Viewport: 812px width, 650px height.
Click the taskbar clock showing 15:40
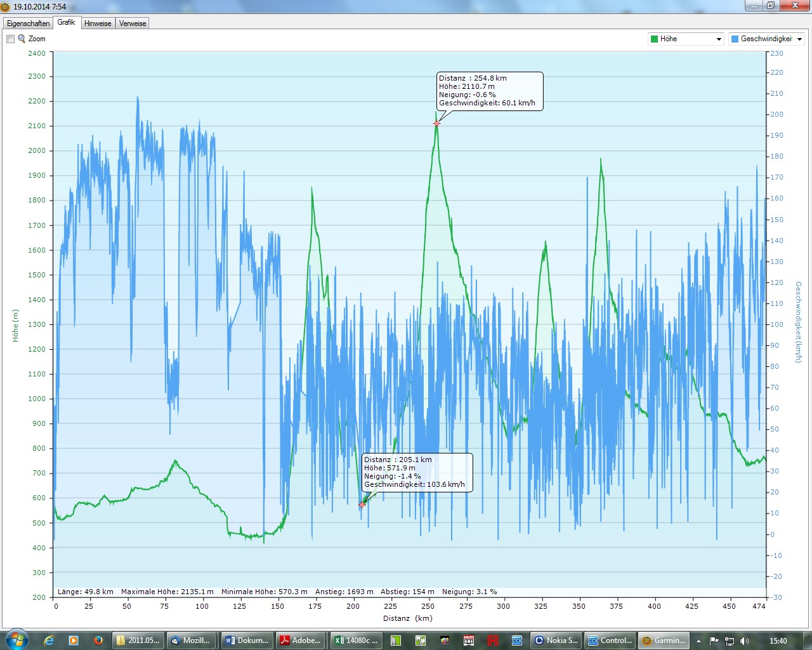(778, 641)
